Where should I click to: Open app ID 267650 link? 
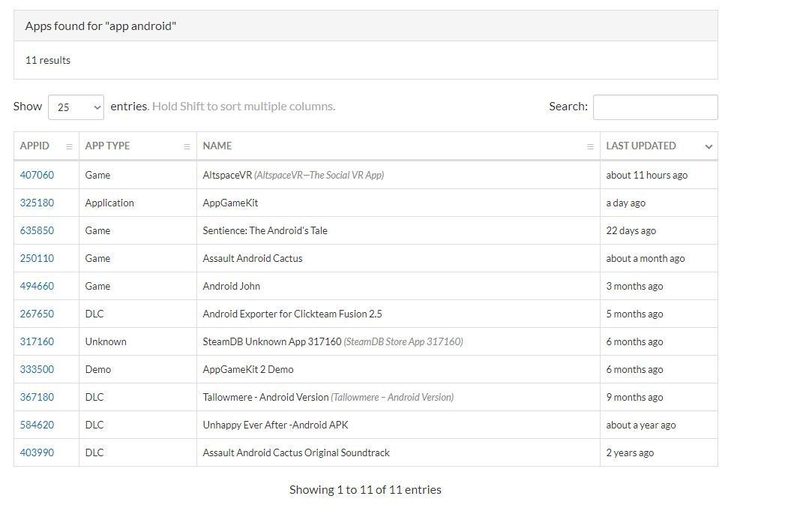pos(37,314)
